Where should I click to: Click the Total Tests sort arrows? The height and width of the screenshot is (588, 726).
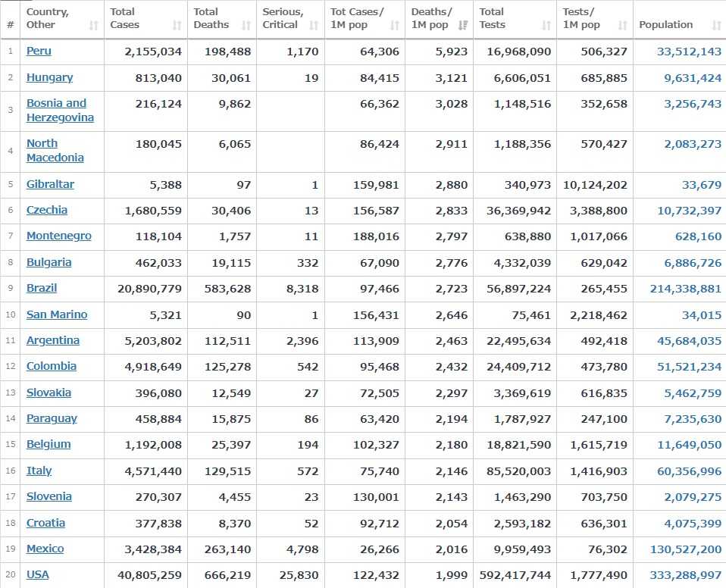pos(546,26)
